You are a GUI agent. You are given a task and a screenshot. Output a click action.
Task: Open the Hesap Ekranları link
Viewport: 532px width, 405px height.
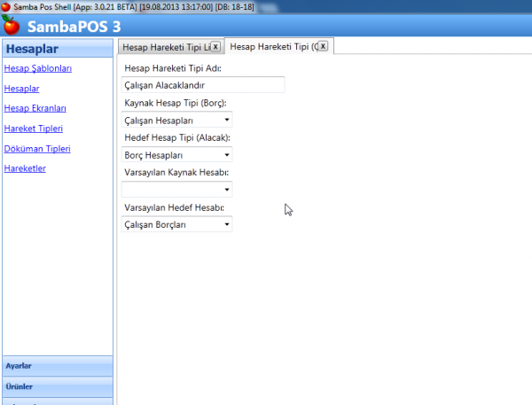click(x=35, y=108)
